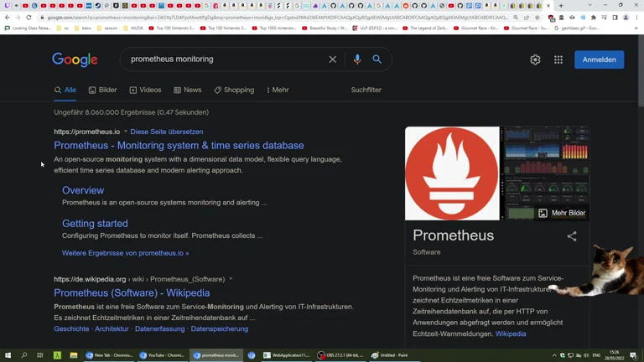Switch to the Shopping tab
Screen dimensions: 644x362
(x=234, y=90)
